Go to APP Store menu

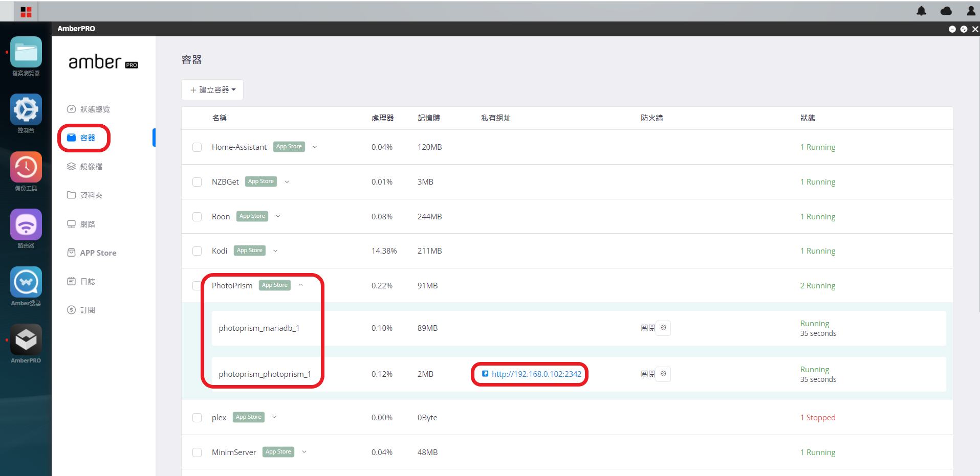click(92, 253)
